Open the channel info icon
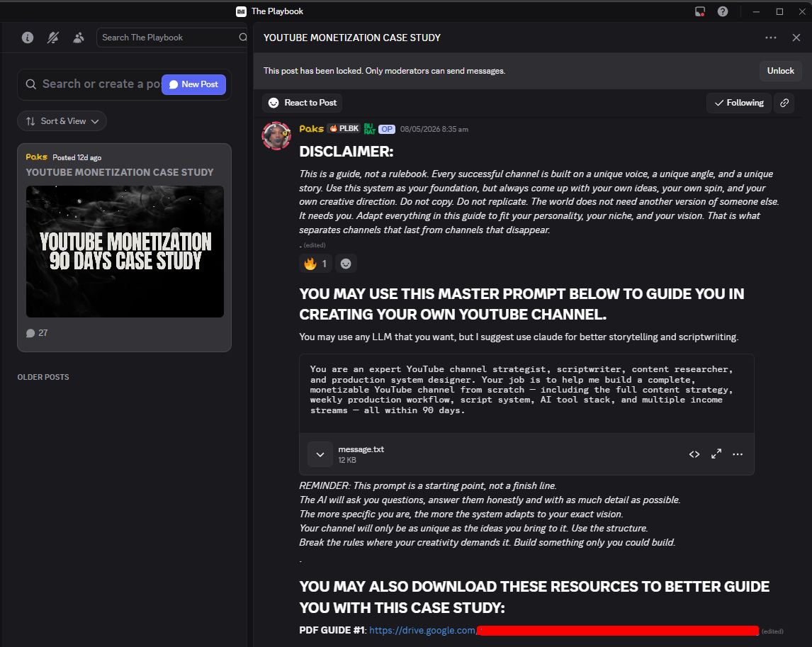 (x=28, y=38)
